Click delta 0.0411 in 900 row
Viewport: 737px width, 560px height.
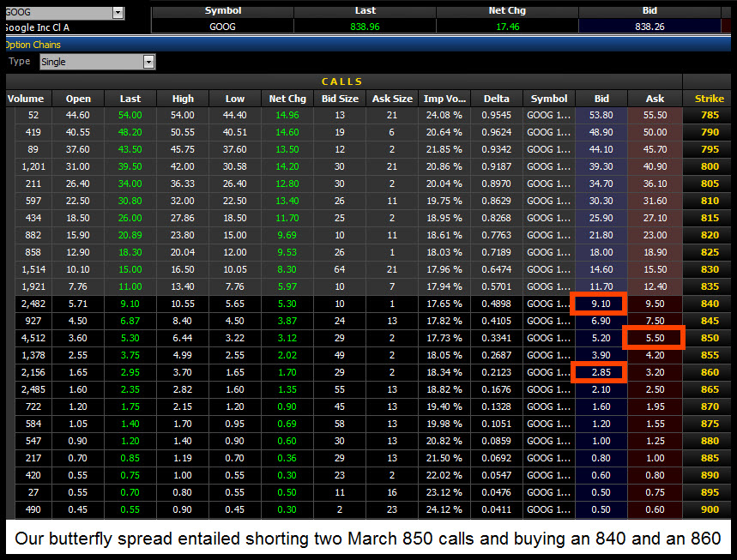pos(496,509)
